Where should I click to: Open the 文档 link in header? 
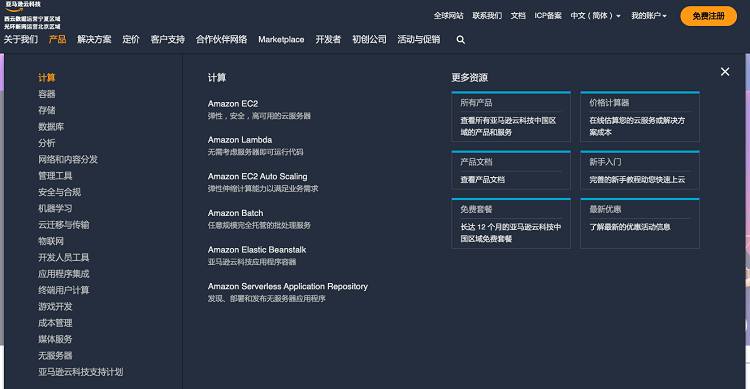[x=518, y=16]
